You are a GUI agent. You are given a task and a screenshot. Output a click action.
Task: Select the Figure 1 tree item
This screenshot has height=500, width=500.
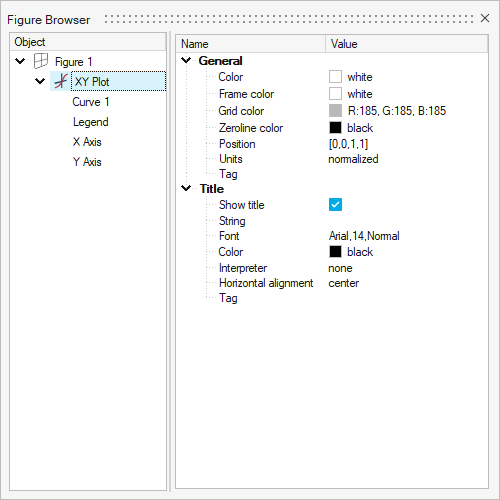click(x=73, y=62)
